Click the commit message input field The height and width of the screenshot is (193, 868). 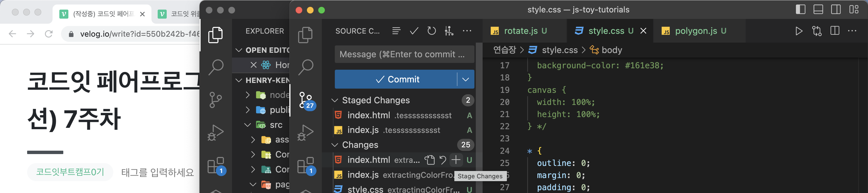[404, 54]
